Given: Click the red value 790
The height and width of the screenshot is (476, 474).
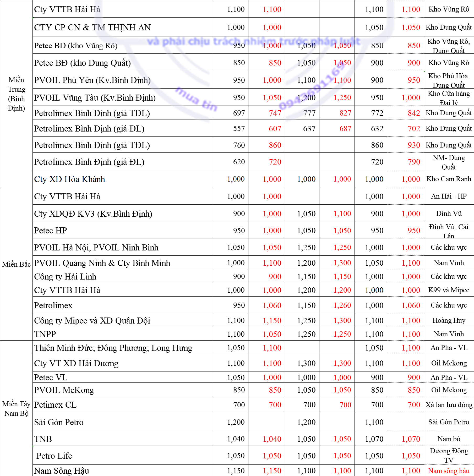Looking at the screenshot, I should 414,162.
